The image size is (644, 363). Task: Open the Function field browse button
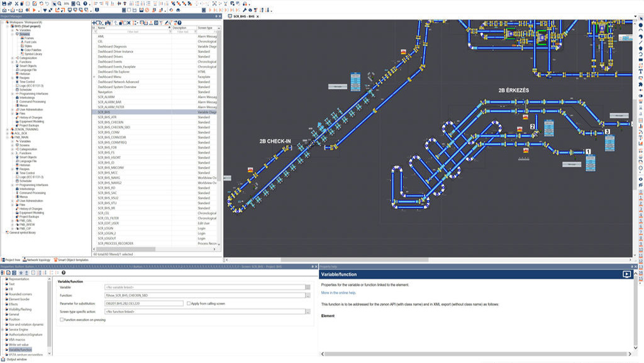(308, 295)
